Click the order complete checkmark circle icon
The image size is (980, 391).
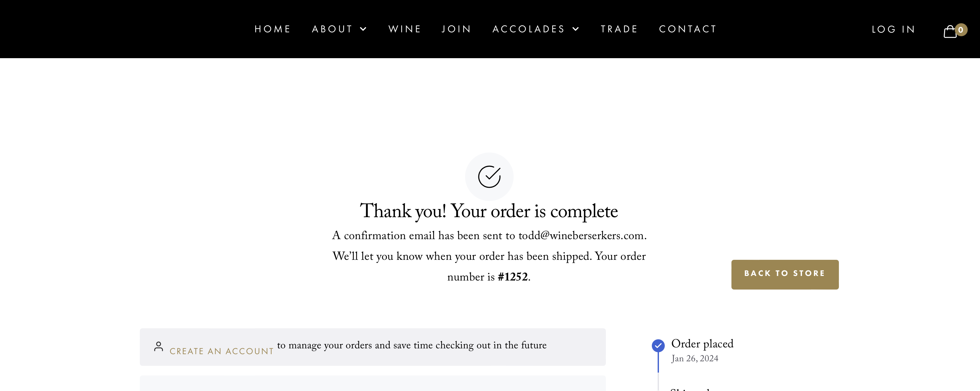(489, 177)
